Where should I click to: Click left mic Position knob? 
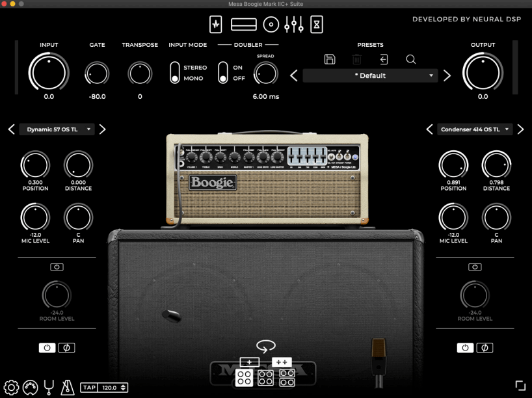click(x=35, y=165)
